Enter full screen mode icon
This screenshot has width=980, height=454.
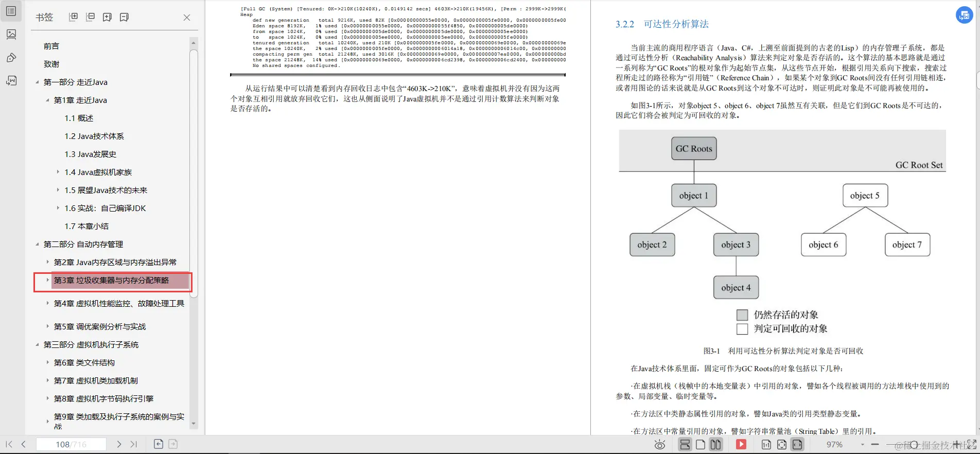pyautogui.click(x=972, y=444)
